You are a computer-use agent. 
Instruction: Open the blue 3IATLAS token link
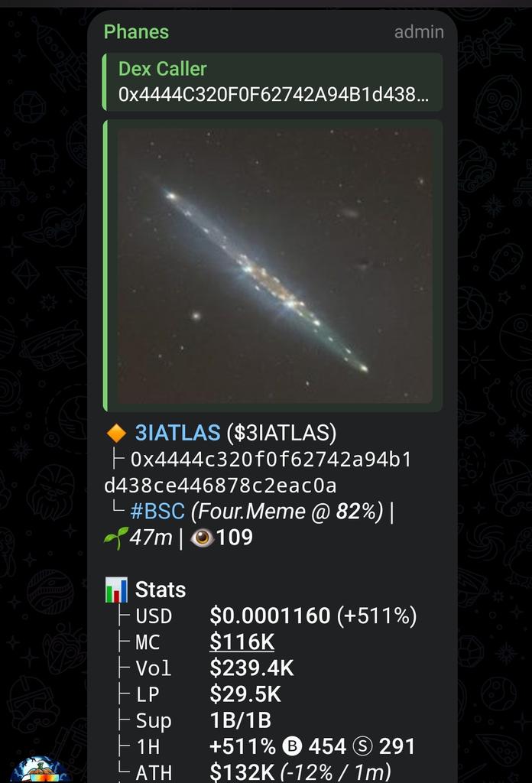(x=177, y=433)
